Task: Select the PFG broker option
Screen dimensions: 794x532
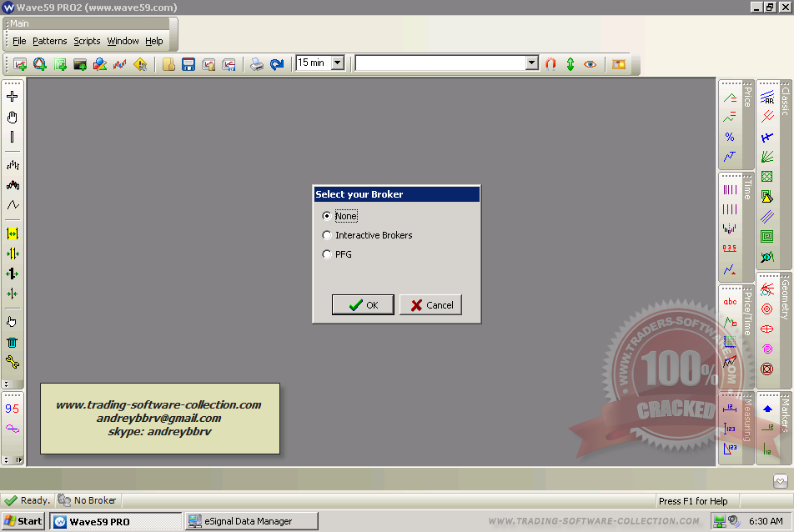Action: 327,254
